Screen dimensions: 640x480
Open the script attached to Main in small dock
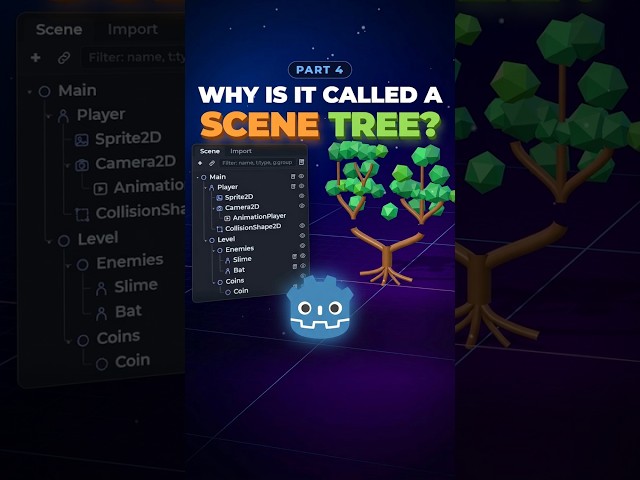[293, 176]
